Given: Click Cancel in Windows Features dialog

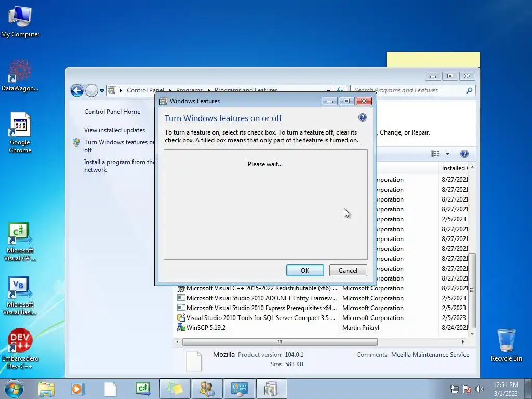Looking at the screenshot, I should coord(348,270).
